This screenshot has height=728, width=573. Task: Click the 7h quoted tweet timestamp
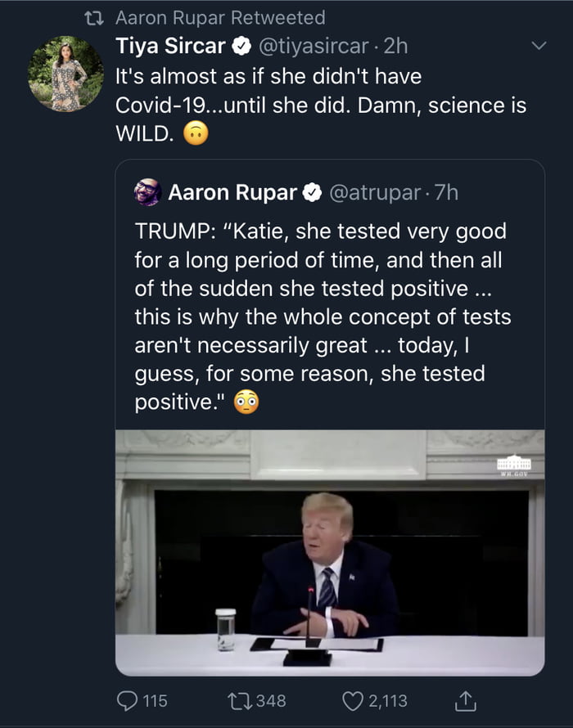(x=445, y=193)
